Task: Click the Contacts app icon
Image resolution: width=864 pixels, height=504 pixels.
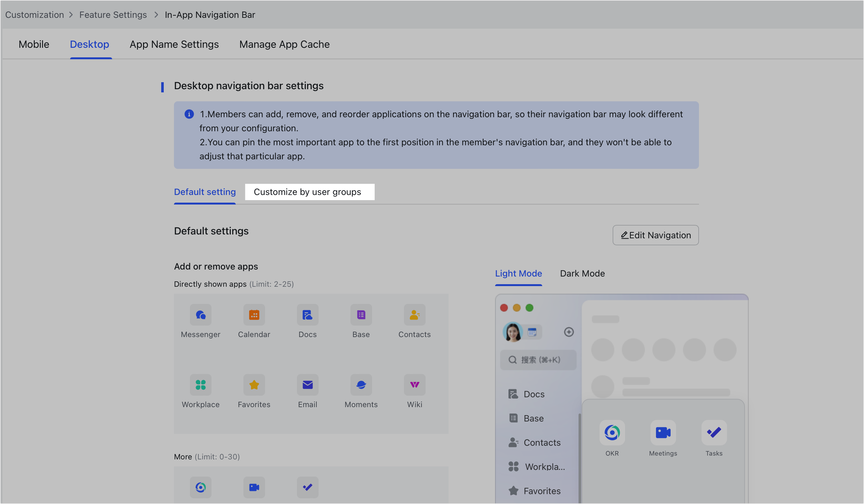Action: tap(414, 315)
